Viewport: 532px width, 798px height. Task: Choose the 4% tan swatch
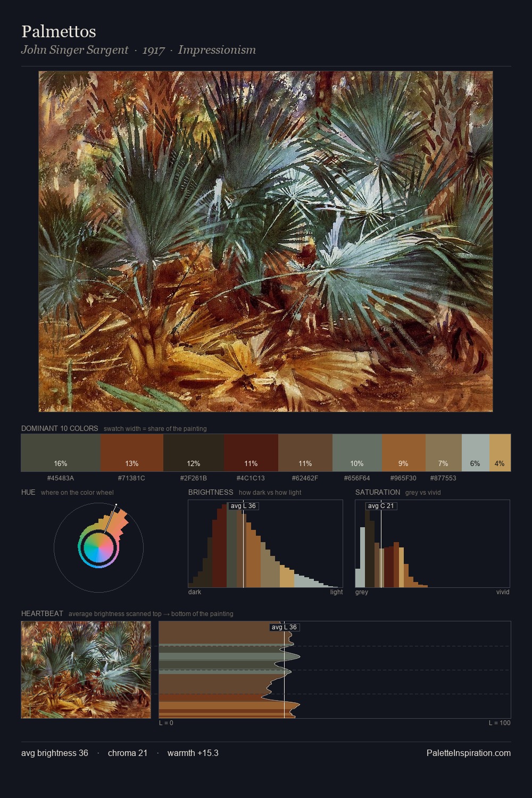500,453
